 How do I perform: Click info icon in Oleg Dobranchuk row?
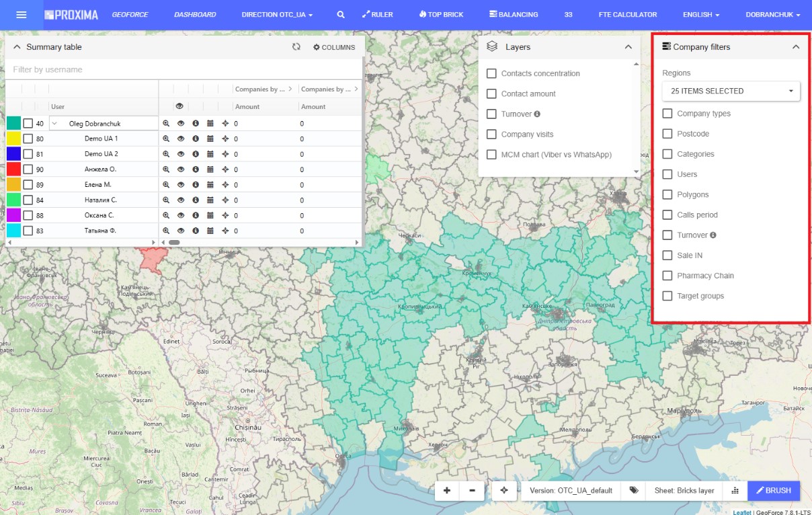196,124
